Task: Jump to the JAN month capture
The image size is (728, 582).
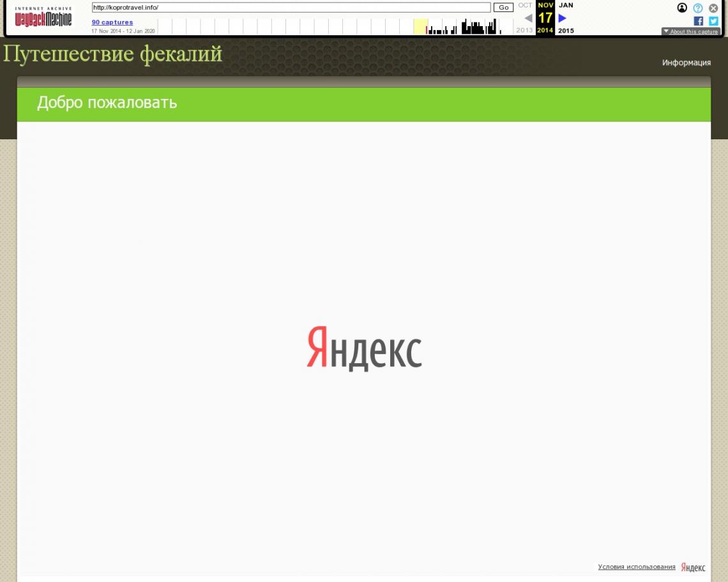Action: (x=566, y=5)
